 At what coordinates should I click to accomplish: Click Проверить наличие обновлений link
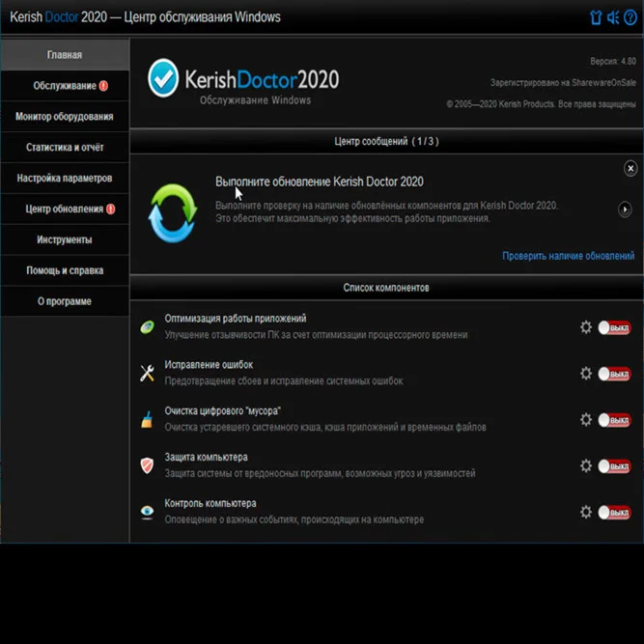click(568, 256)
